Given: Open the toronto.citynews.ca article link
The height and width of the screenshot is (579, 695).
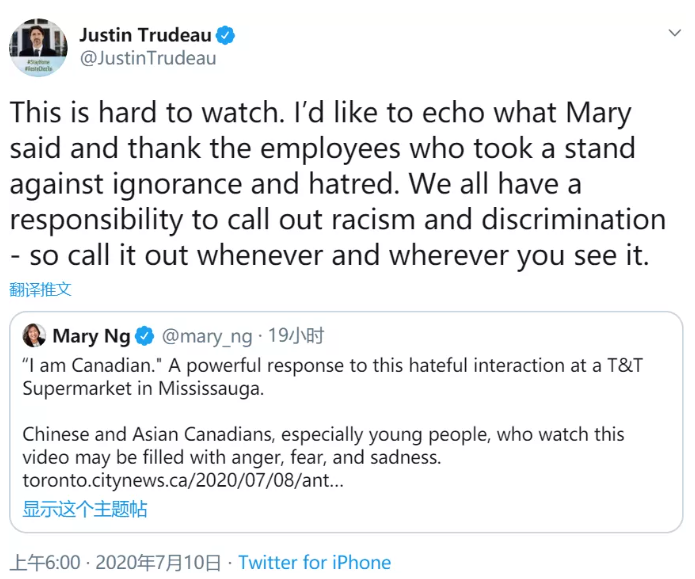Looking at the screenshot, I should (183, 480).
